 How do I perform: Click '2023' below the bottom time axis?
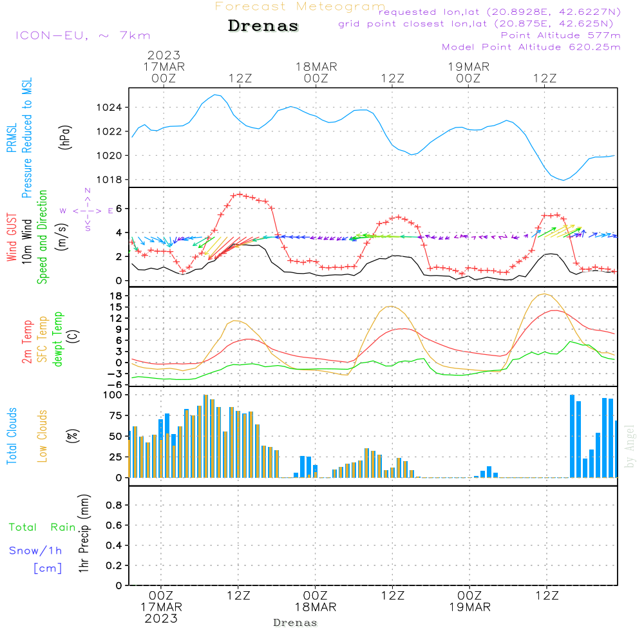[x=161, y=618]
